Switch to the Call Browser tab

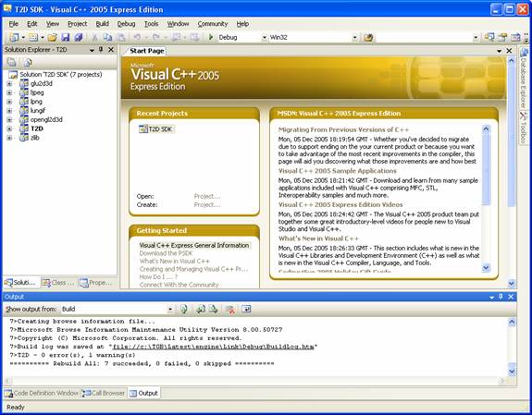click(104, 393)
